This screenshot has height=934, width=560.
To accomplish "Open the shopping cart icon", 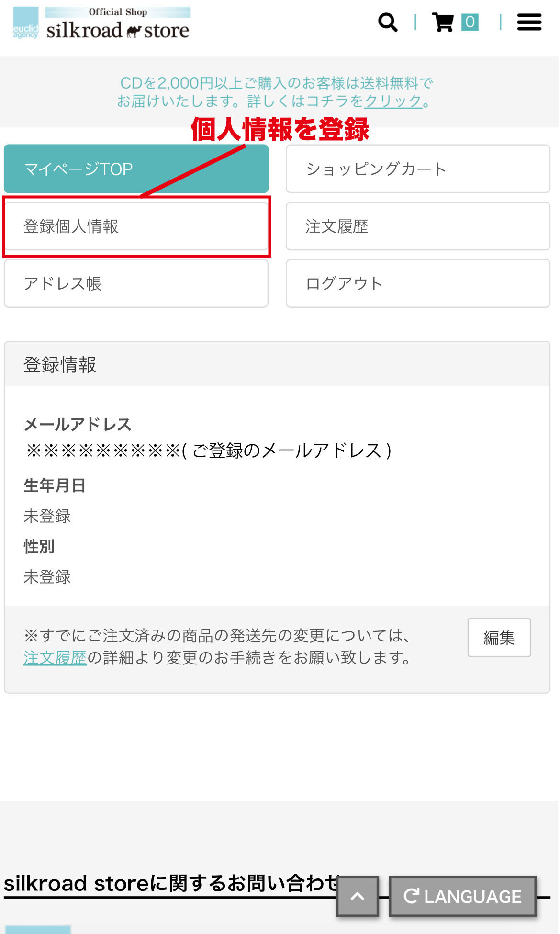I will click(443, 22).
